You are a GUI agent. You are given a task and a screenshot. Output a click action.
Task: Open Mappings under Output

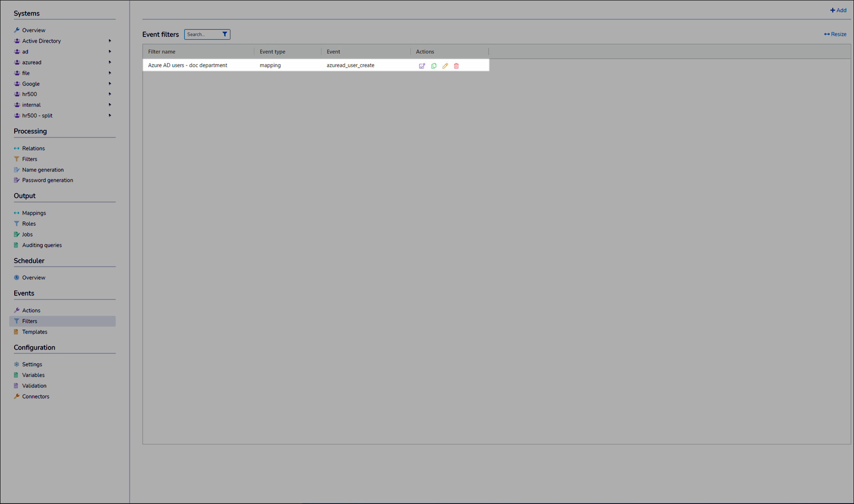(34, 213)
